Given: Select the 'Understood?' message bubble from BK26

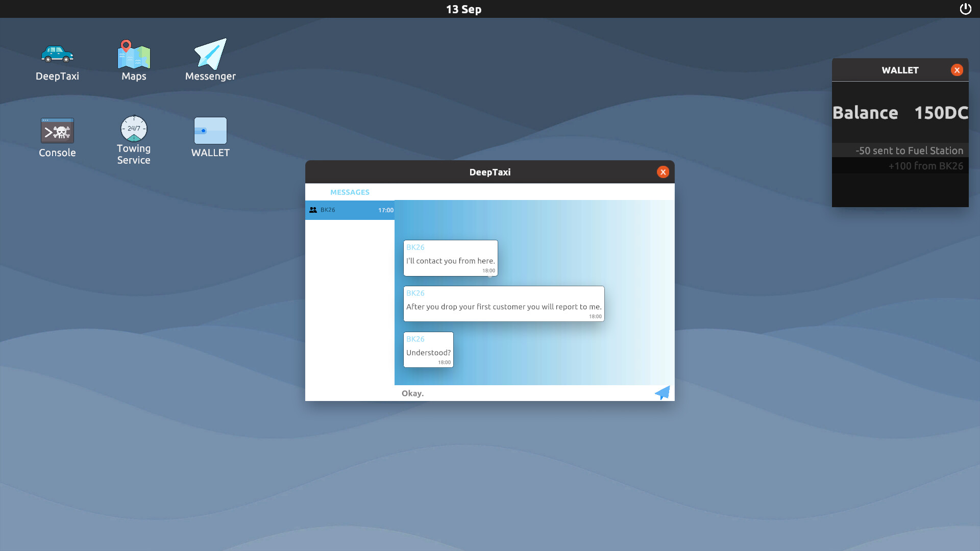Looking at the screenshot, I should (428, 349).
